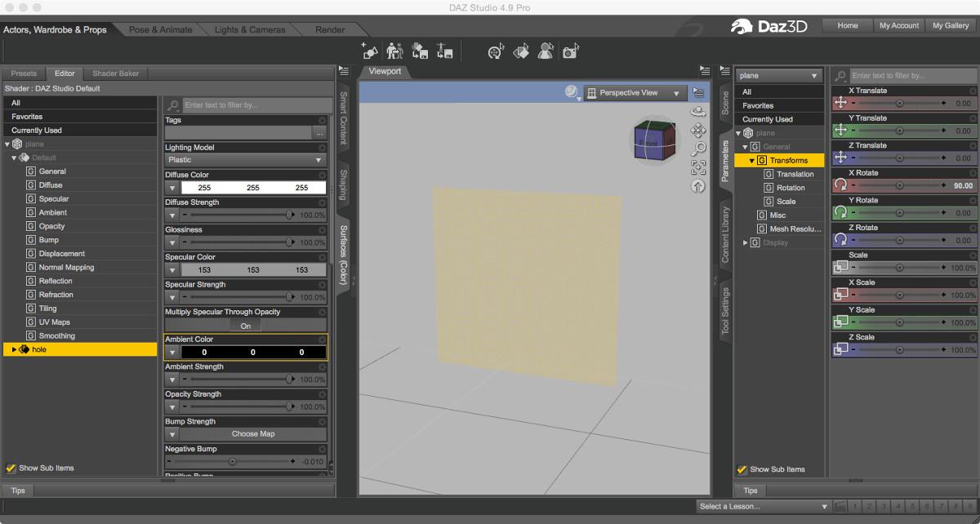
Task: Click the X Rotate slider
Action: tap(898, 185)
